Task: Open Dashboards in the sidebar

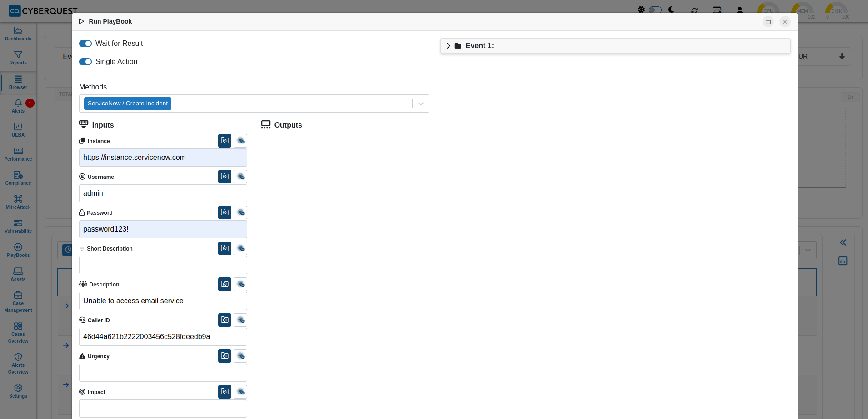Action: tap(18, 34)
